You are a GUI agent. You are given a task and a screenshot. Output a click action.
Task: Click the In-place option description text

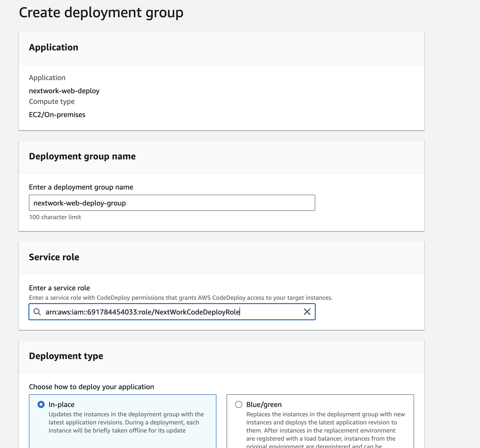point(126,422)
